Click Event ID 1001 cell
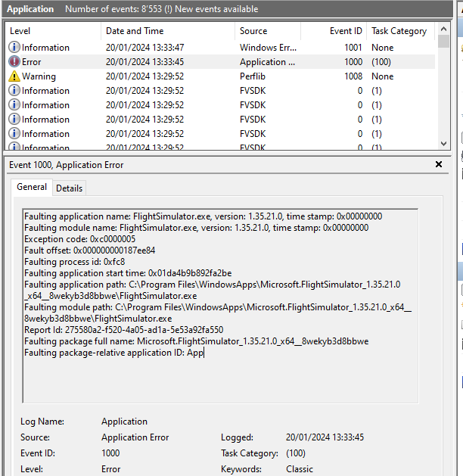 coord(353,48)
